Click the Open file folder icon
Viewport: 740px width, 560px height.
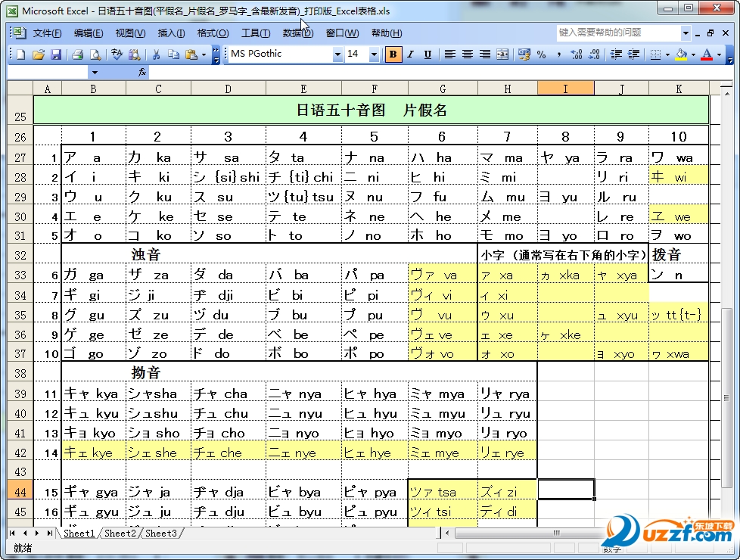39,54
